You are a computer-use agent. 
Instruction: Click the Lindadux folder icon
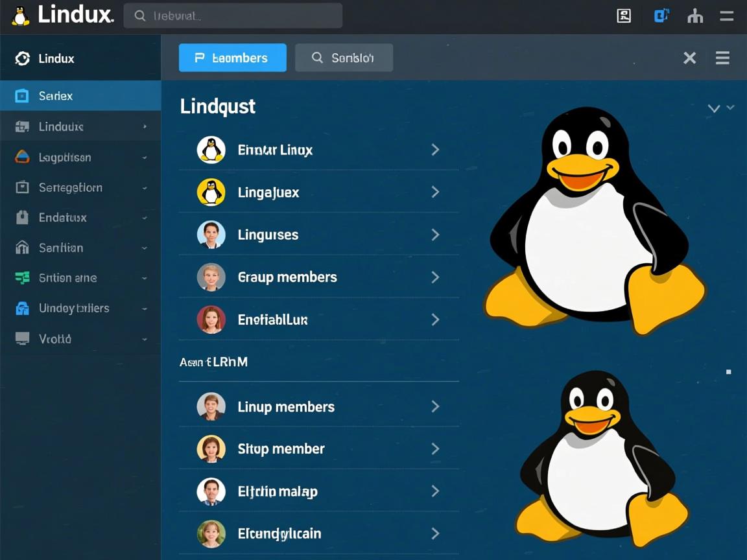pos(21,126)
